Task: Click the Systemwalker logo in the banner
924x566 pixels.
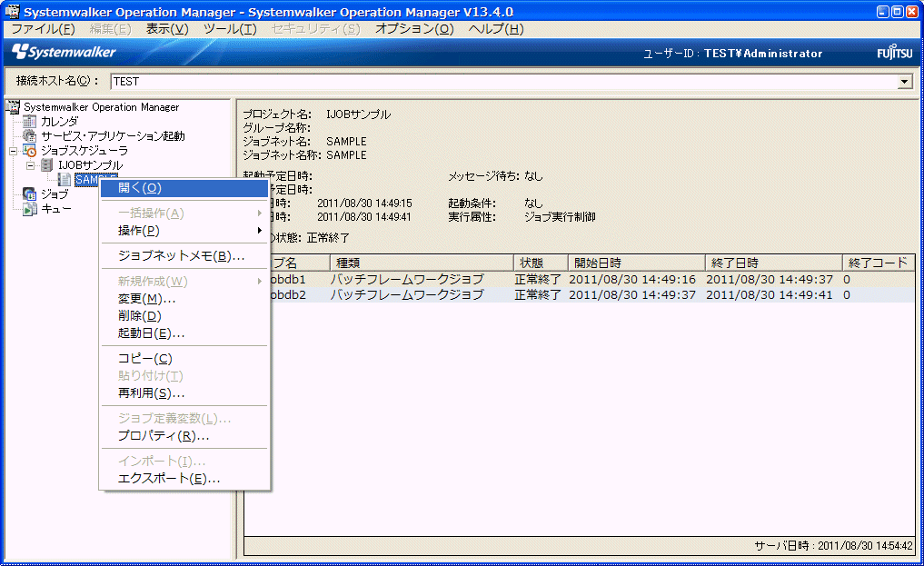Action: click(x=64, y=53)
